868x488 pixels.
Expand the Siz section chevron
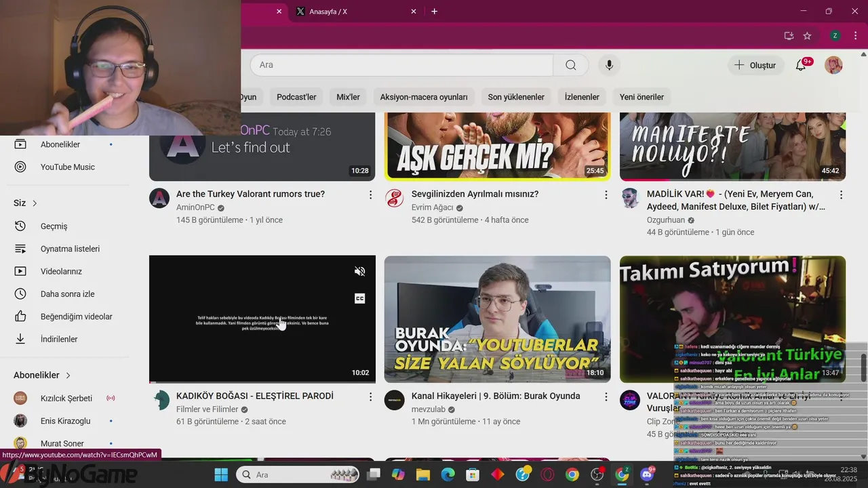click(35, 203)
